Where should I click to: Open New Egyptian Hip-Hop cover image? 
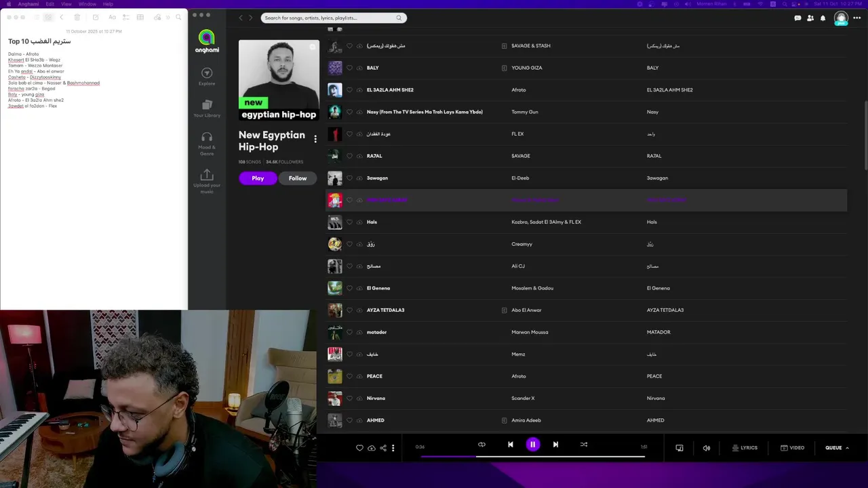coord(279,81)
